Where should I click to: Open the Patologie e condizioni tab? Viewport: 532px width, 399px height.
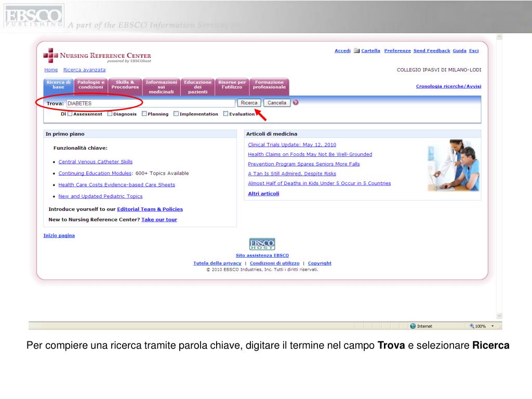point(90,87)
